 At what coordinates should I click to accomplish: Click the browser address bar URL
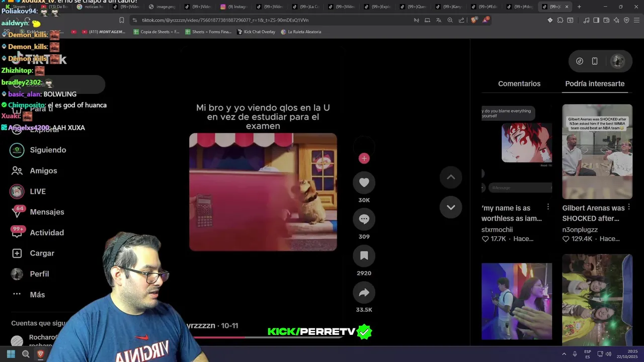[225, 20]
